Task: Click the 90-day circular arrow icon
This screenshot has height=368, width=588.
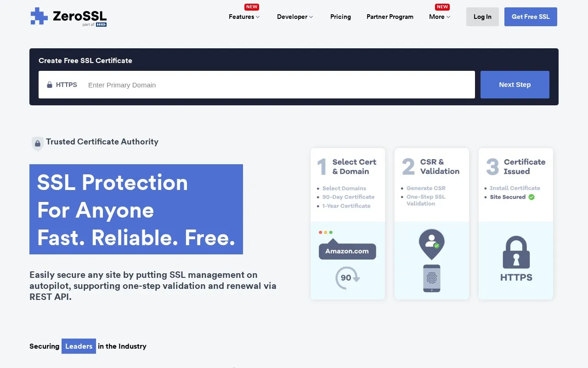Action: coord(347,278)
